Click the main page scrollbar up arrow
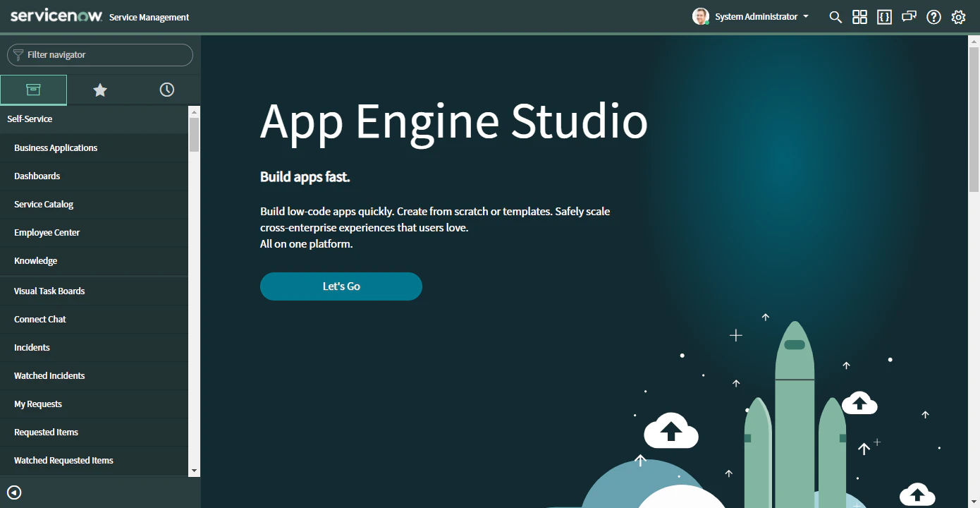The image size is (980, 508). tap(974, 40)
